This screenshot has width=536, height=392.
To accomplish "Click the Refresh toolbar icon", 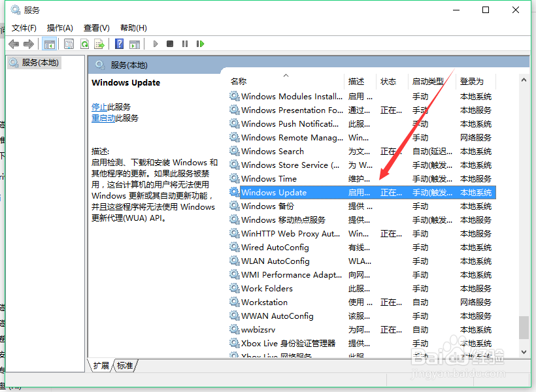I will 84,44.
